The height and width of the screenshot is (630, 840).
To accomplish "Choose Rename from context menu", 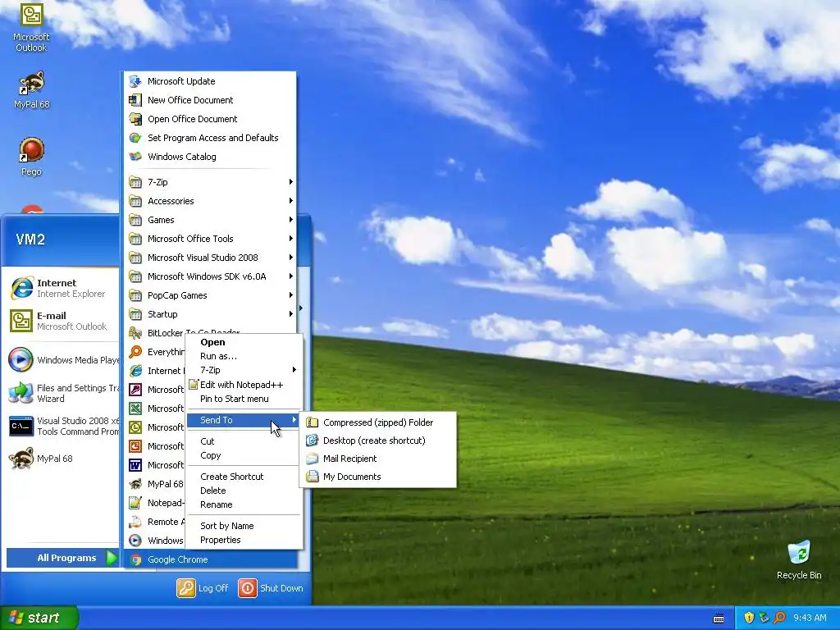I will 244,504.
